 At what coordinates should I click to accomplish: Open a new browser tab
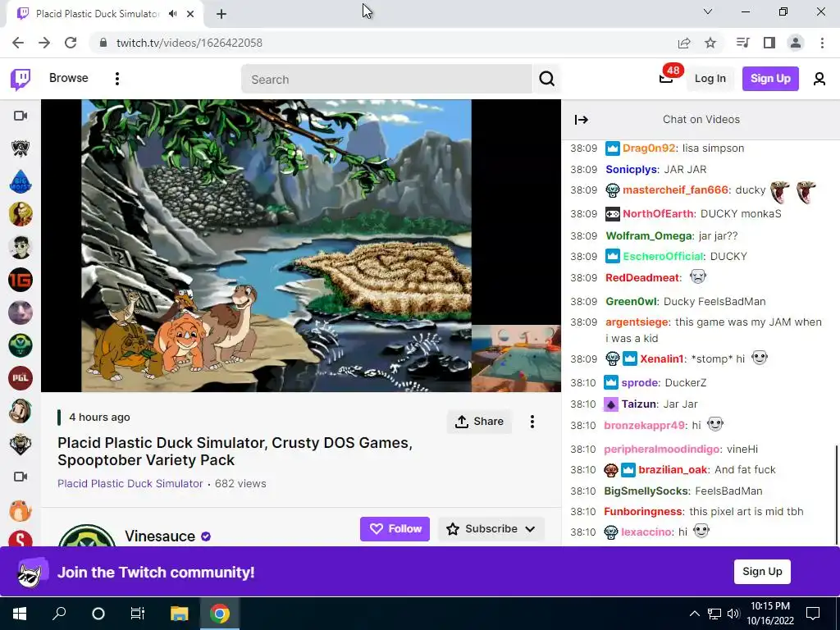click(x=221, y=15)
